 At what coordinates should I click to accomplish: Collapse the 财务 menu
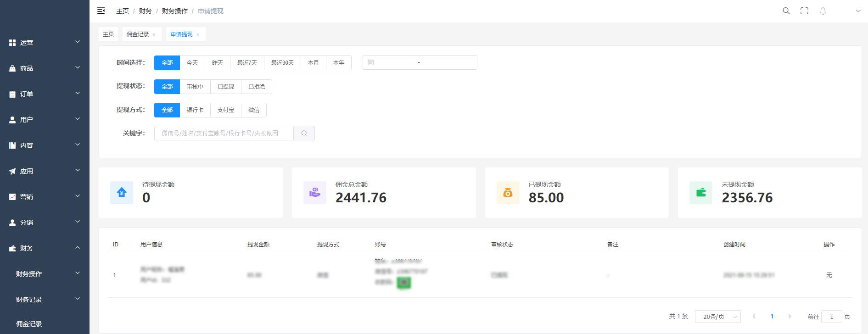pyautogui.click(x=45, y=248)
